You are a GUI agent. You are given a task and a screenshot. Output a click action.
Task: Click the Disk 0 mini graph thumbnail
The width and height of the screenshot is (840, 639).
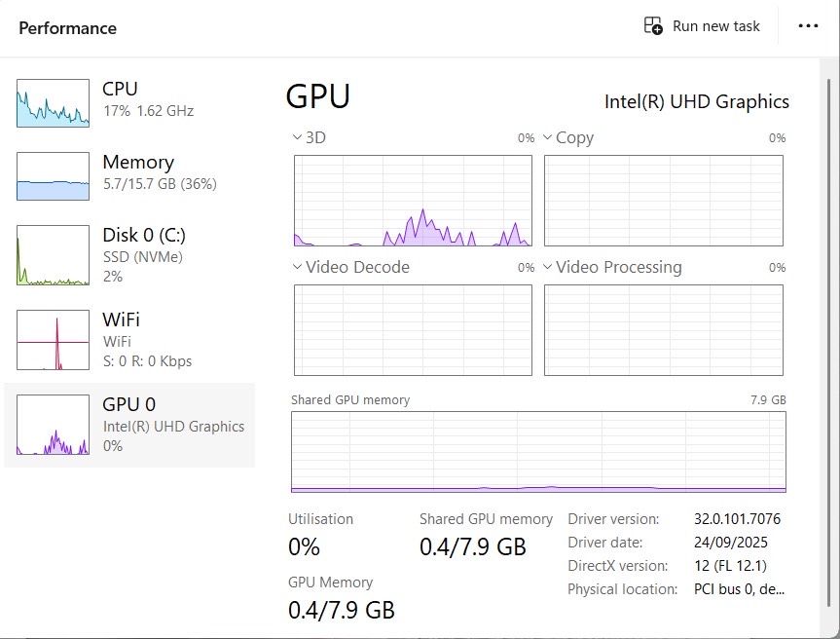[53, 255]
